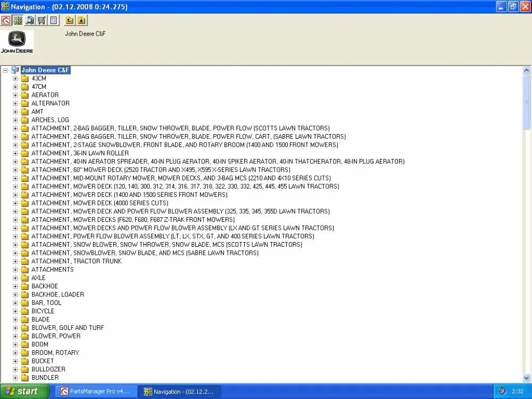Screen dimensions: 532x399
Task: Click the John Deere C&F header label
Action: click(85, 34)
